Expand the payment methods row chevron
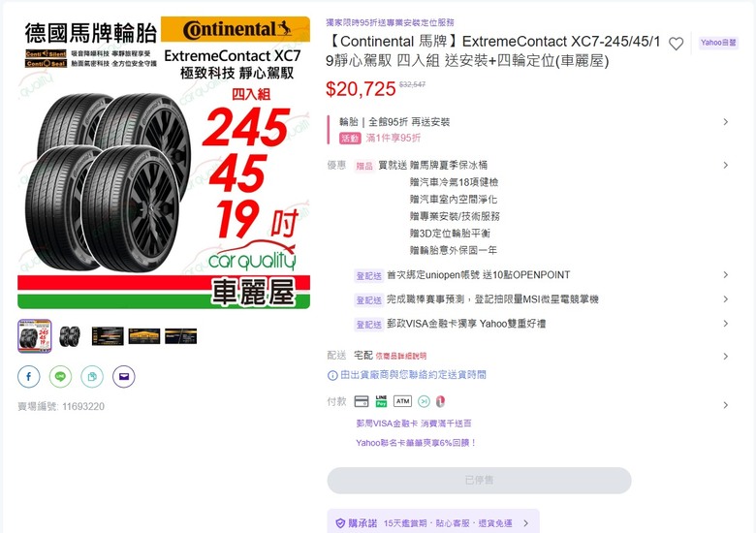 coord(726,405)
